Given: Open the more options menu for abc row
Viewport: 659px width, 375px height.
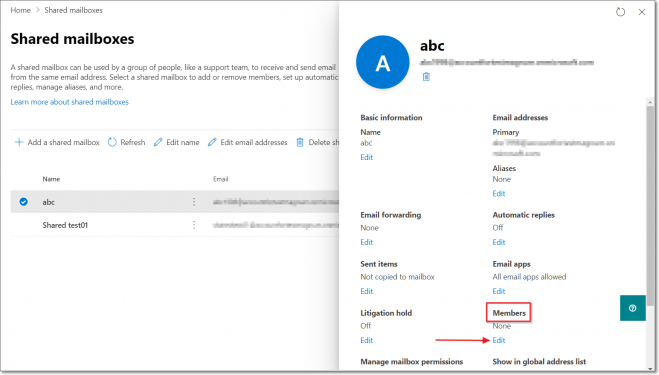Looking at the screenshot, I should pos(194,202).
